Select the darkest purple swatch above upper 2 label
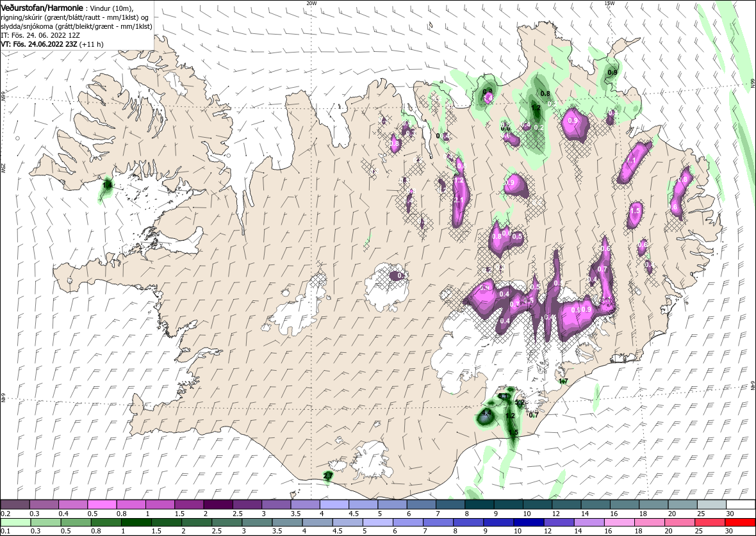Viewport: 756px width, 536px height. point(218,505)
